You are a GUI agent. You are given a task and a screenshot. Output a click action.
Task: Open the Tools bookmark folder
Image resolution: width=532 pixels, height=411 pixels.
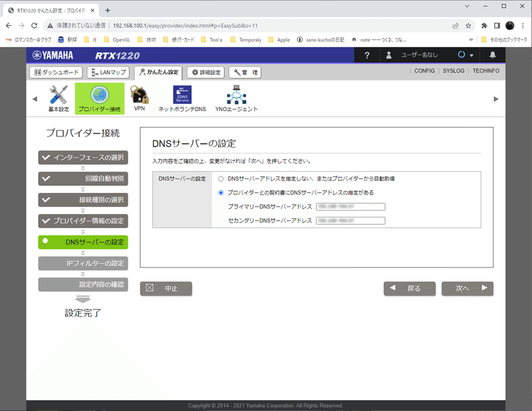(x=211, y=40)
